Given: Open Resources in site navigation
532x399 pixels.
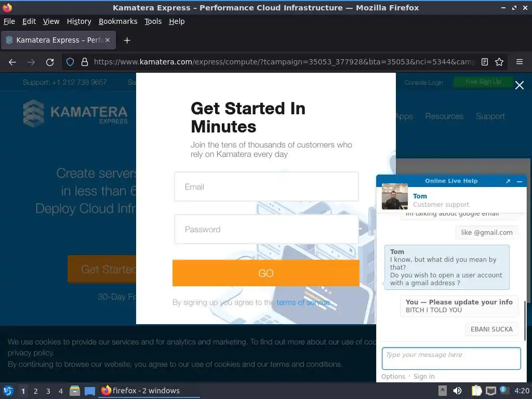Looking at the screenshot, I should (444, 116).
